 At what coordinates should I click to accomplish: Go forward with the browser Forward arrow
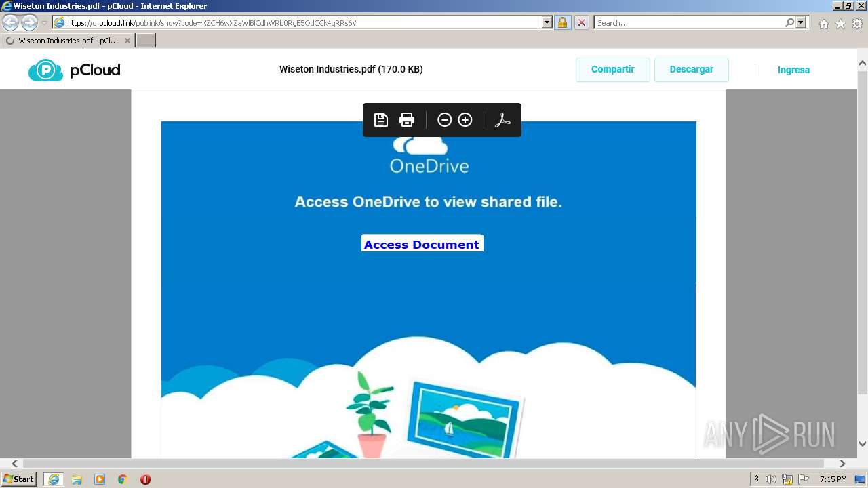click(29, 22)
